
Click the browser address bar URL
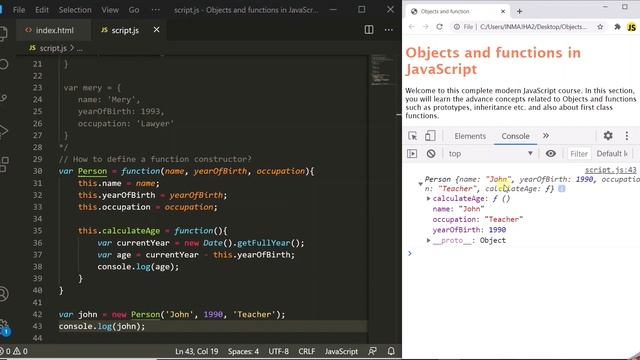pos(533,27)
